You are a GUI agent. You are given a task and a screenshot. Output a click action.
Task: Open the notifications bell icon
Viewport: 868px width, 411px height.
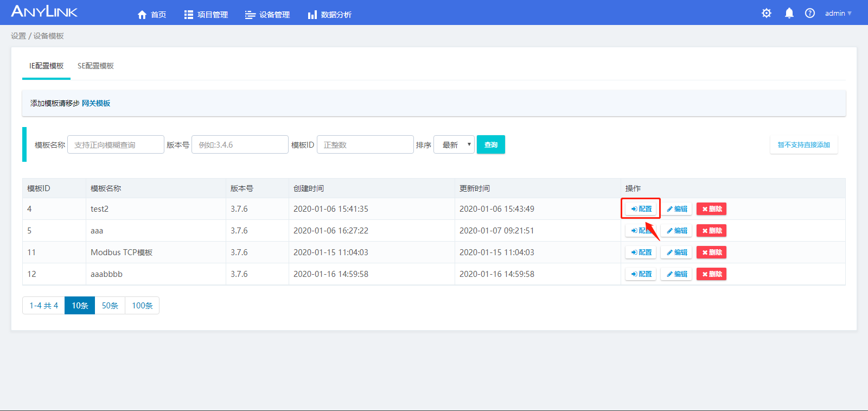click(x=789, y=13)
